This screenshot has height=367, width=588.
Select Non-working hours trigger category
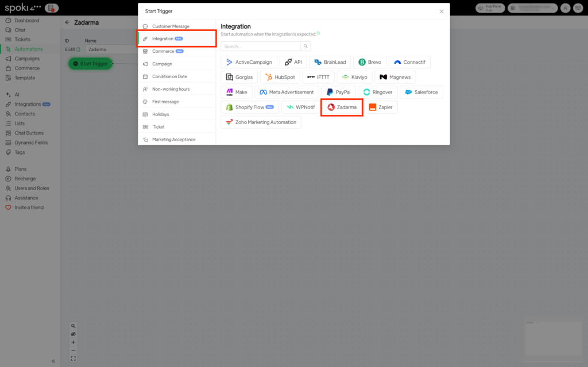click(171, 89)
